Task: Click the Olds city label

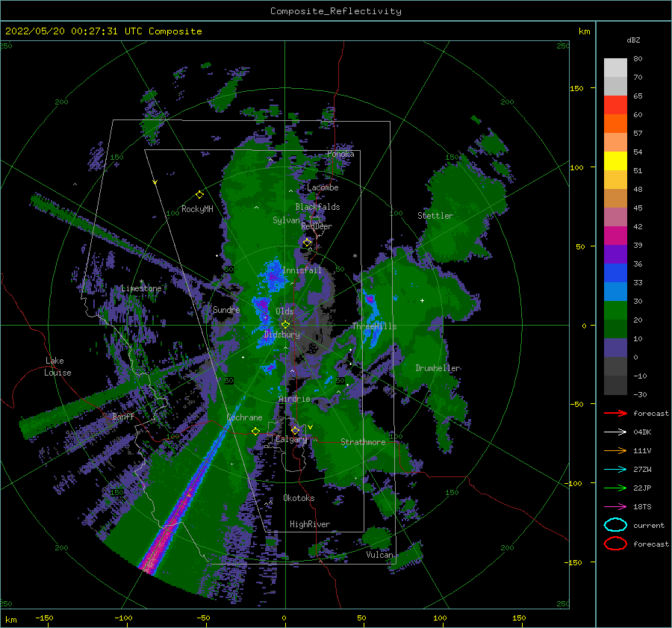Action: pyautogui.click(x=284, y=311)
